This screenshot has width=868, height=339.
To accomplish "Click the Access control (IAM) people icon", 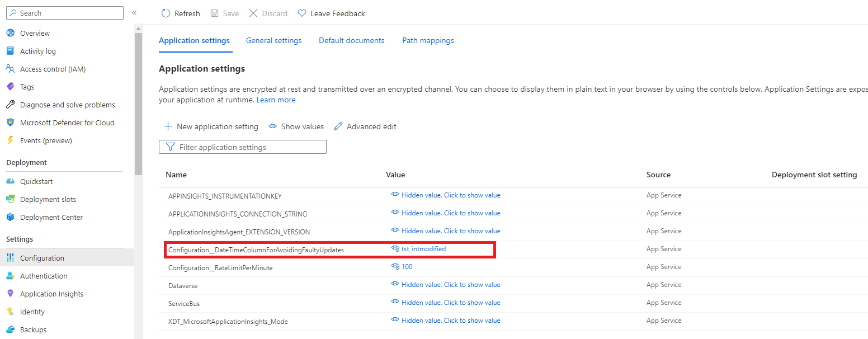I will pyautogui.click(x=10, y=69).
